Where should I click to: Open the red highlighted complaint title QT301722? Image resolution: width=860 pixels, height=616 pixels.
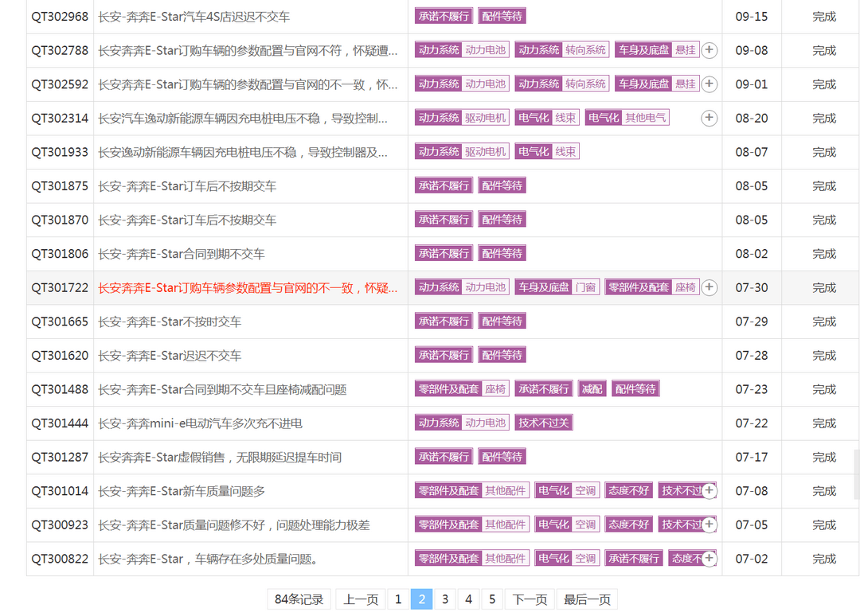pyautogui.click(x=248, y=288)
